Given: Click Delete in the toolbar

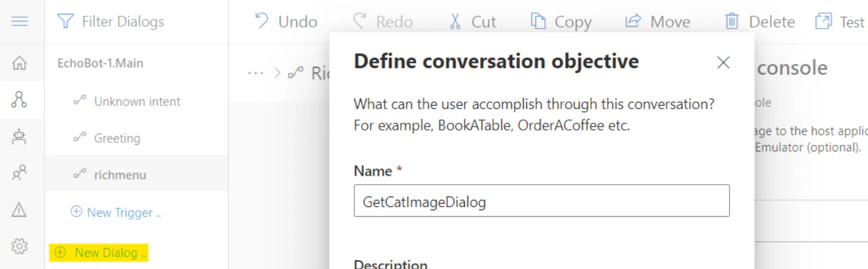Looking at the screenshot, I should 760,22.
